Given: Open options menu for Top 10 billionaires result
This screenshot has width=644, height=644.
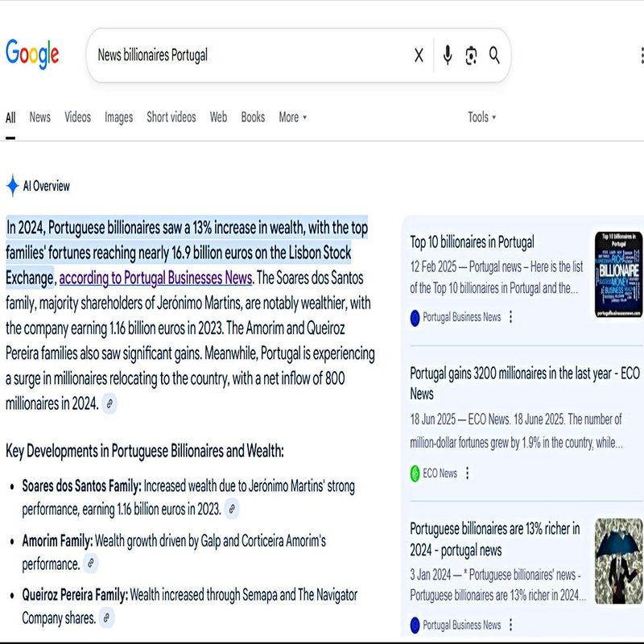Looking at the screenshot, I should click(x=510, y=316).
